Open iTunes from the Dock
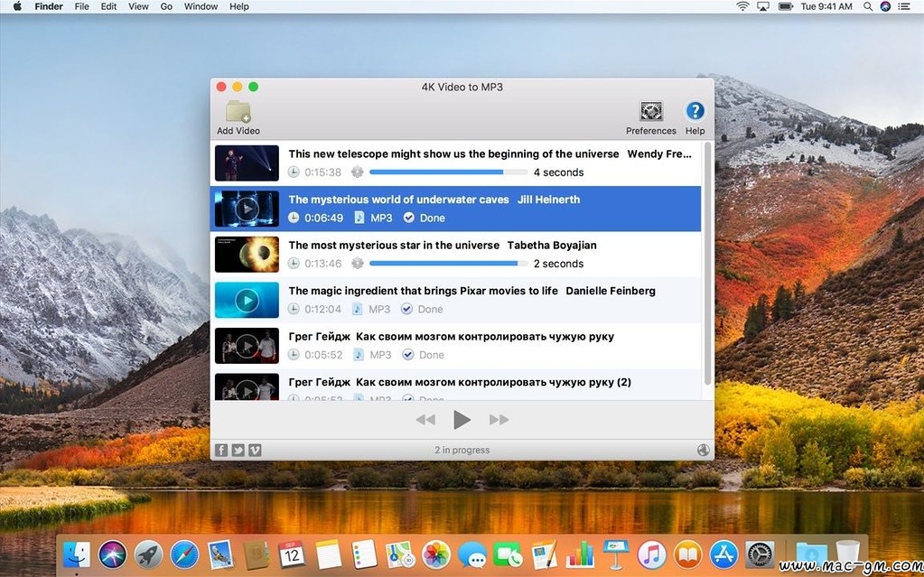 point(652,554)
